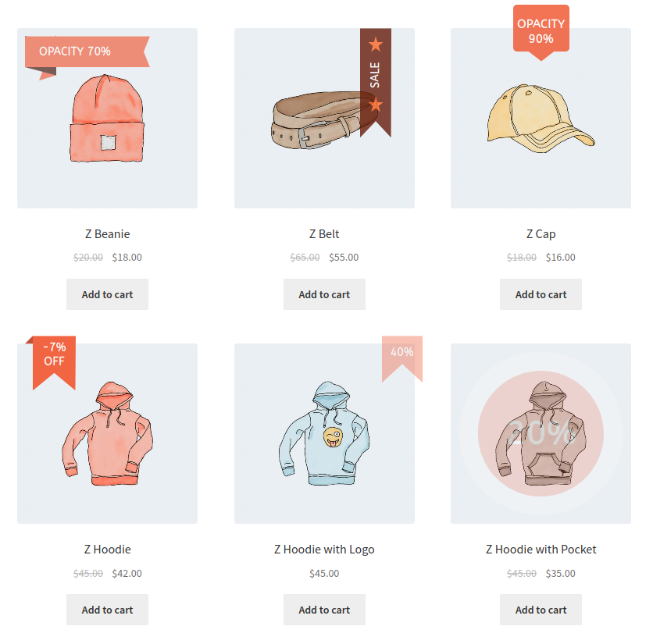Click the vertical SALE ribbon with stars
Screen dimensions: 653x644
tap(375, 83)
